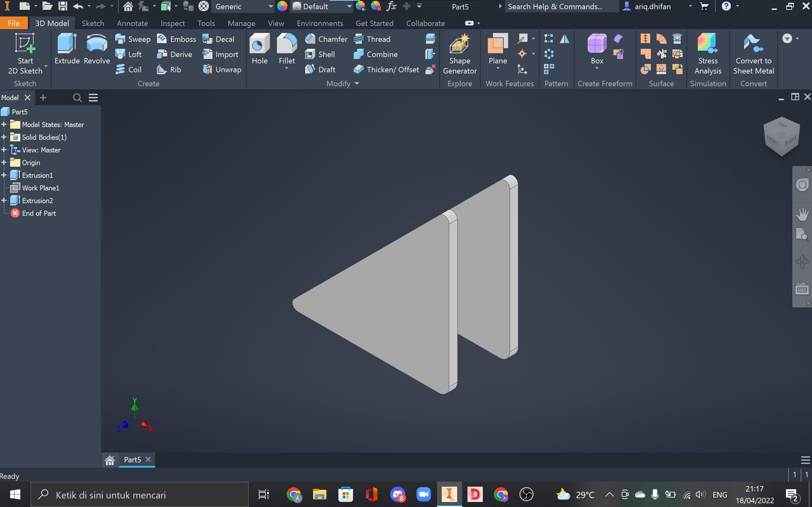
Task: Select the Pan hand tool in navigation bar
Action: pyautogui.click(x=802, y=214)
